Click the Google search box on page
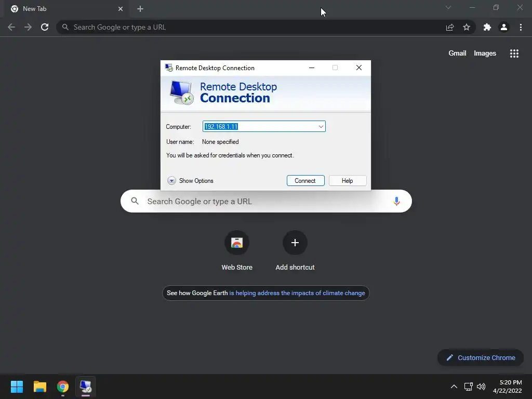This screenshot has height=399, width=532. pos(266,201)
